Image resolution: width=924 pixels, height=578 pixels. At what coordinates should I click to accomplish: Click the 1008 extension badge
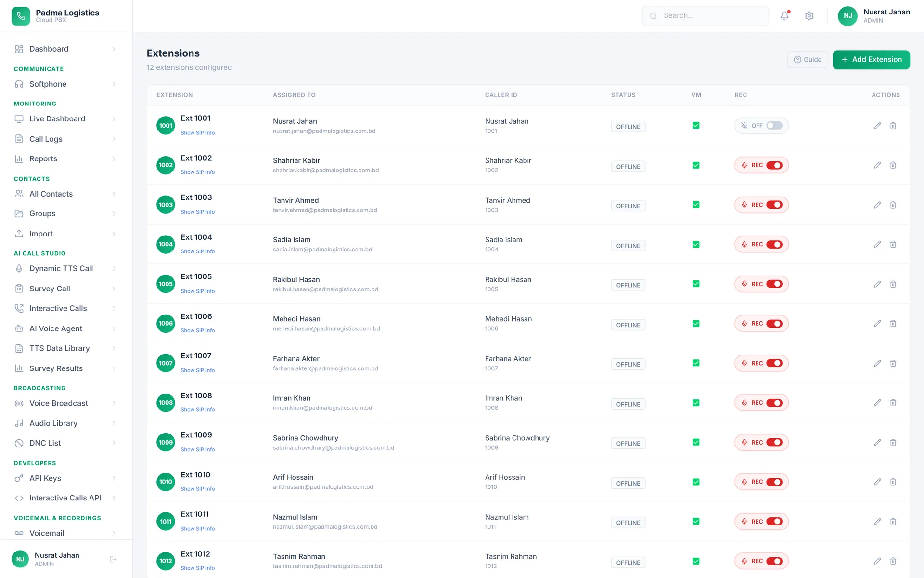coord(166,403)
